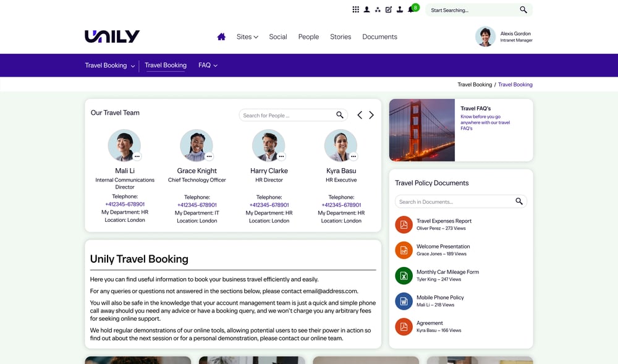Expand the first Travel Booking dropdown
The height and width of the screenshot is (364, 618).
coord(110,66)
